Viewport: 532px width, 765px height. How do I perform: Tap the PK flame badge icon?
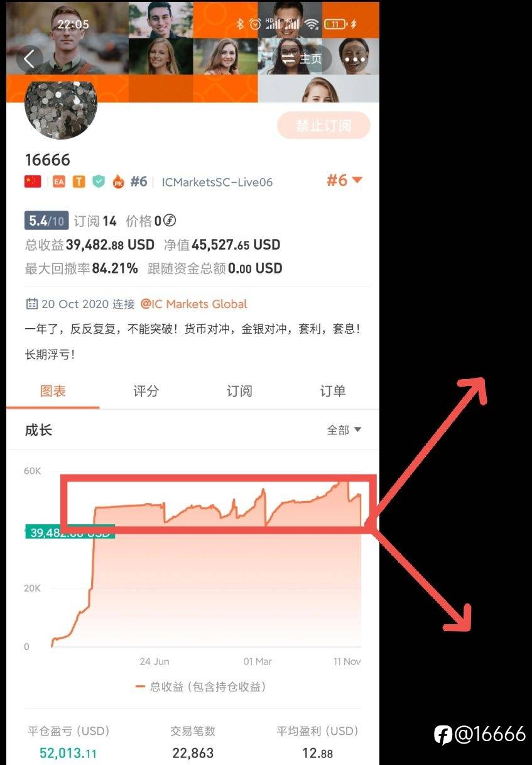coord(118,182)
